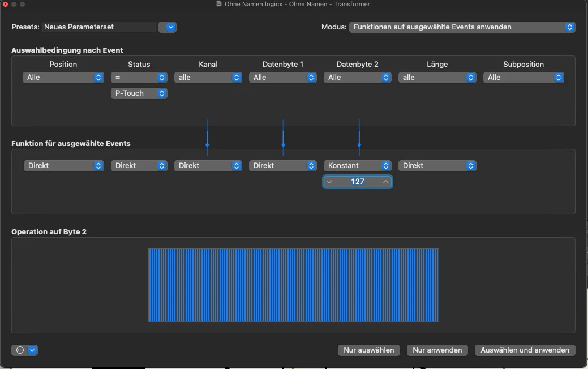
Task: Click the Datenbyte 2 routing line connector
Action: tap(359, 145)
